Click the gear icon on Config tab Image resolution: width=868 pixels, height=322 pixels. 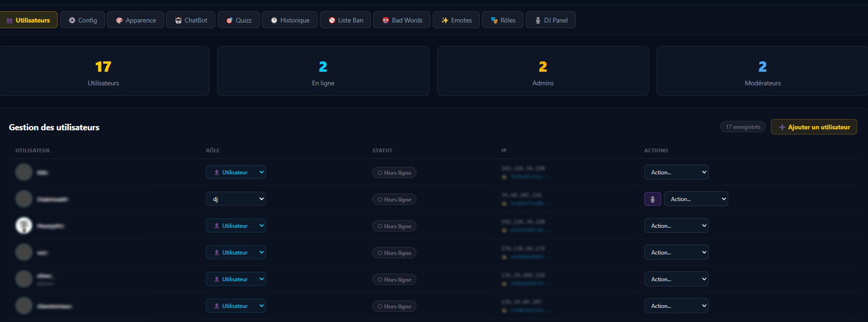[72, 20]
